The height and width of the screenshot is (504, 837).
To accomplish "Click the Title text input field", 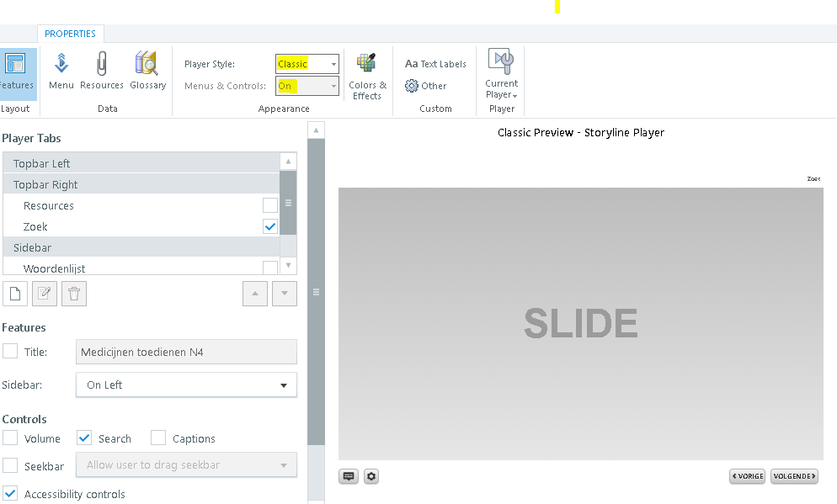I will tap(186, 352).
